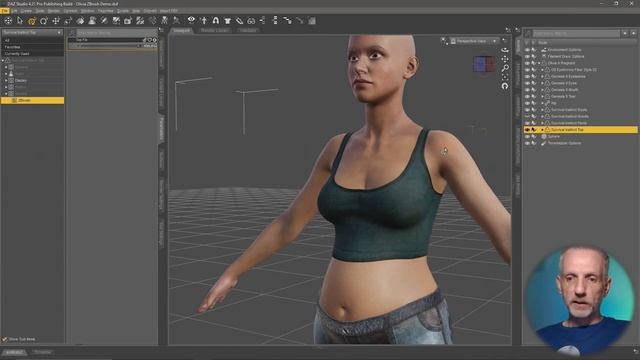Select the Top File property row
Viewport: 640px width, 360px height.
[113, 40]
